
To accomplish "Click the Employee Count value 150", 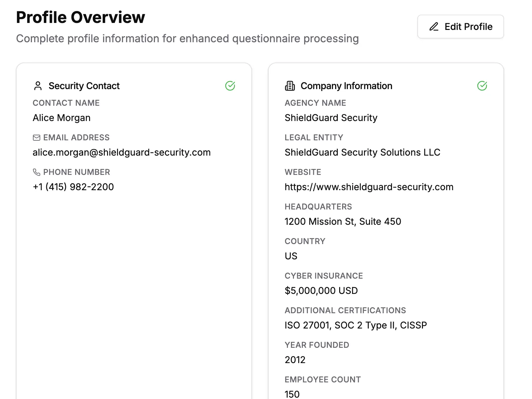I will [292, 394].
